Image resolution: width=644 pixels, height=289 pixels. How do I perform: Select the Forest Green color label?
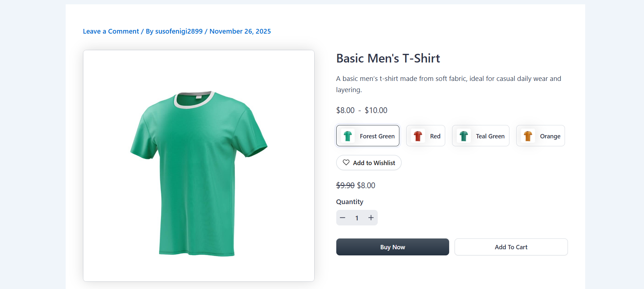pos(377,136)
